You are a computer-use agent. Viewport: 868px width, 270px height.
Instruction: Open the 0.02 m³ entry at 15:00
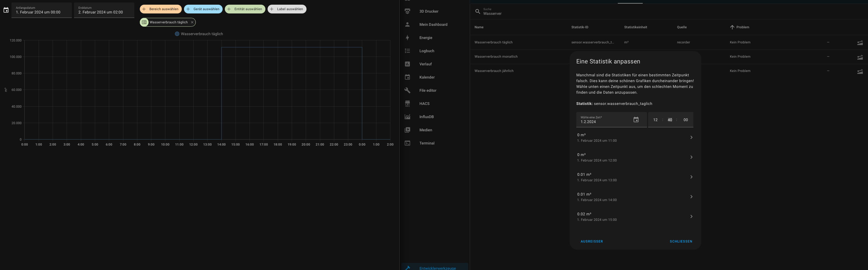634,217
